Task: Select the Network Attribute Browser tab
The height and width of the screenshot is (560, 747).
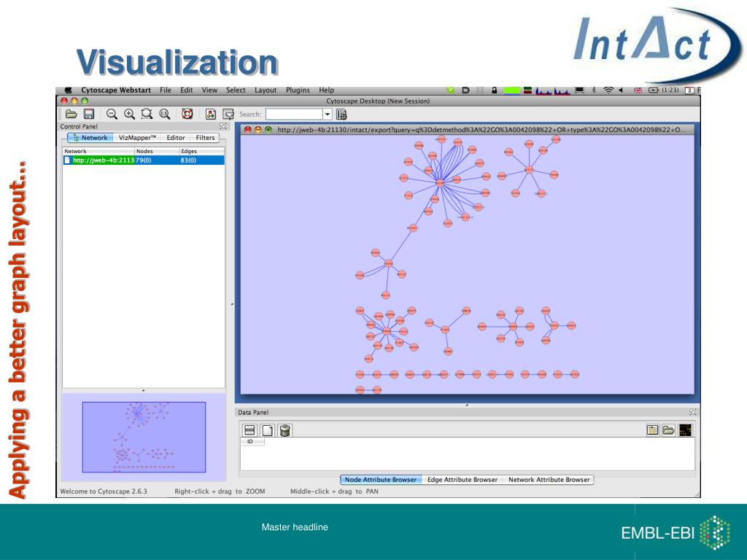Action: 549,480
